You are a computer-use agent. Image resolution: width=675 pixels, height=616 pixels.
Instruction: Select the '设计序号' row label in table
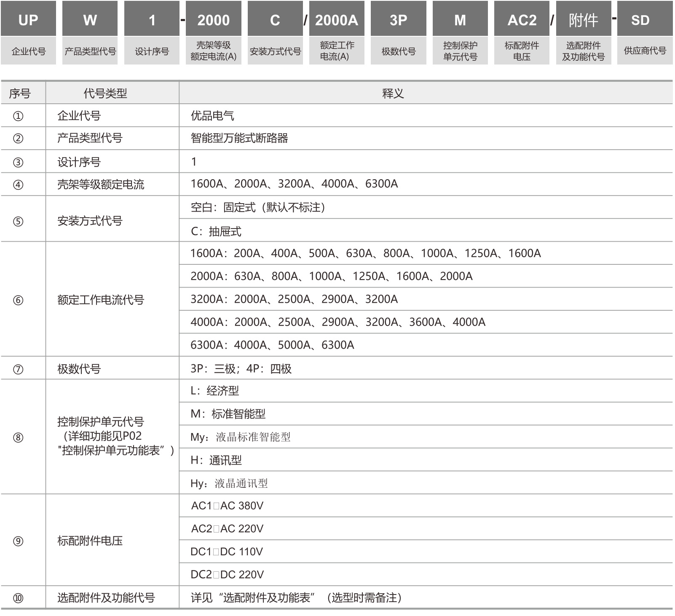pos(79,162)
